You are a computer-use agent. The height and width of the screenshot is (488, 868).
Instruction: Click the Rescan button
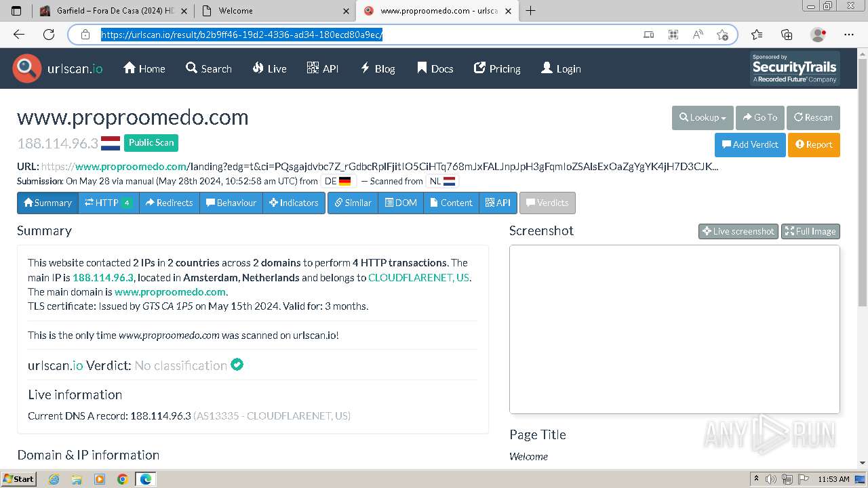(813, 117)
